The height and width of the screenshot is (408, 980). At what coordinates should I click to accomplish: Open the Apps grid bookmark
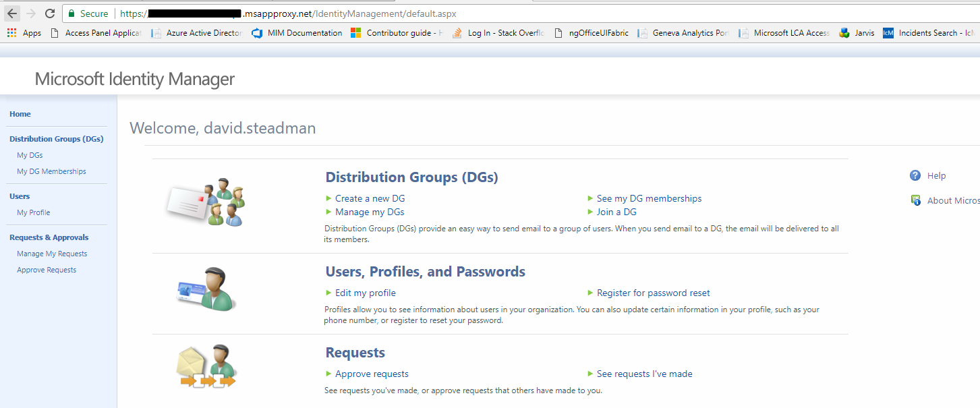pos(24,32)
